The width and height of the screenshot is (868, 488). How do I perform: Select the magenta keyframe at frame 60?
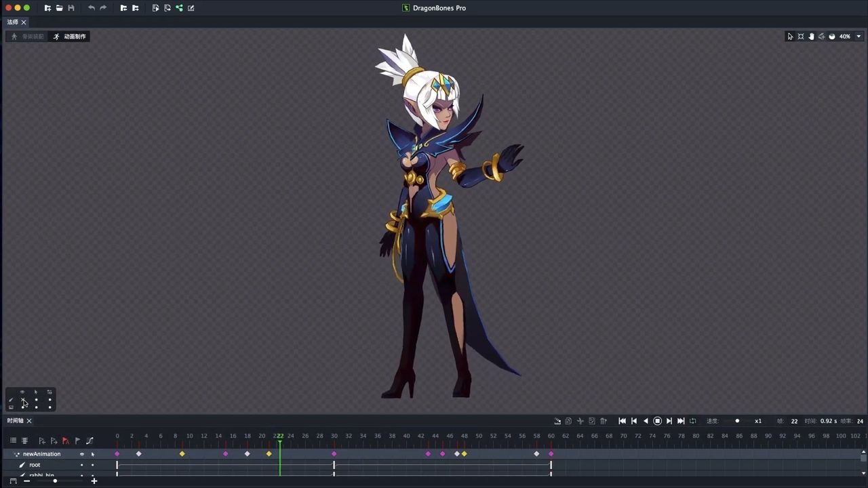tap(551, 454)
